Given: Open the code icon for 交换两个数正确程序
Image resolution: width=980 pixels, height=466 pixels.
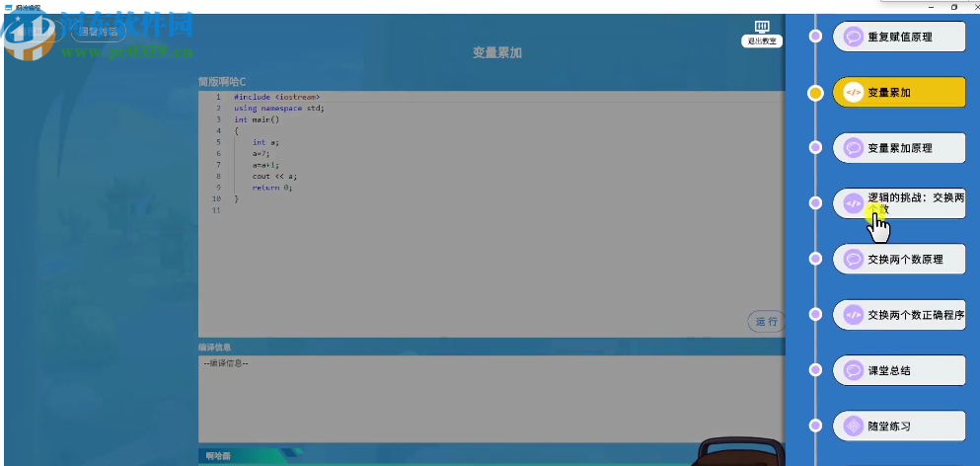Looking at the screenshot, I should [853, 314].
